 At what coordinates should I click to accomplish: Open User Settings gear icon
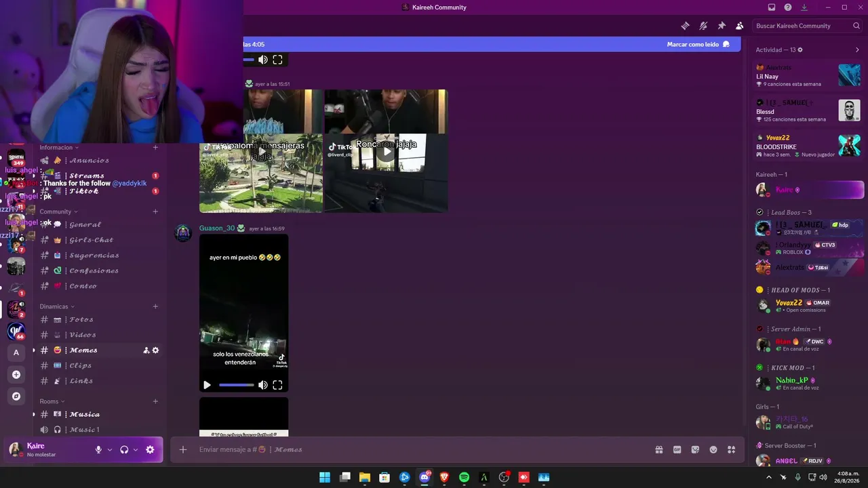[x=150, y=449]
